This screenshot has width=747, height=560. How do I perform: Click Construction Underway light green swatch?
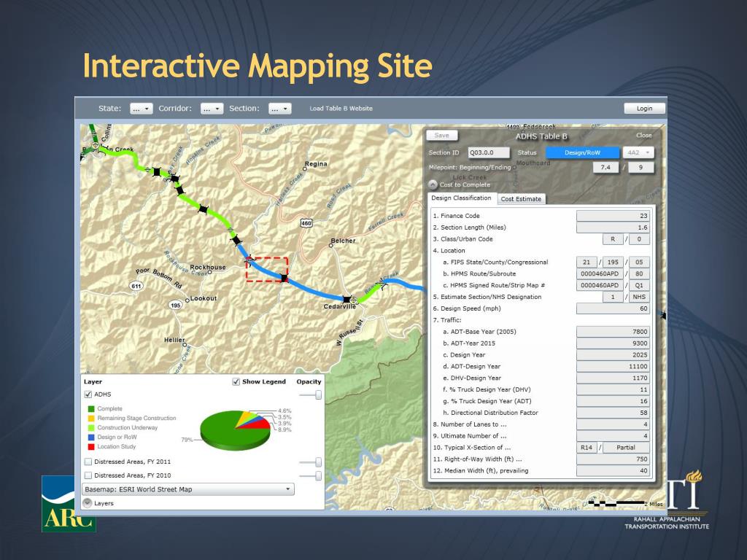[x=91, y=427]
